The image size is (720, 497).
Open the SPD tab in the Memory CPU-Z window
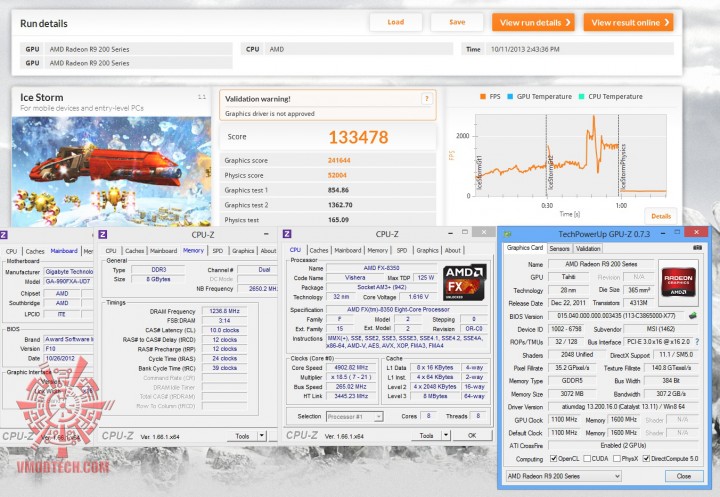click(218, 251)
